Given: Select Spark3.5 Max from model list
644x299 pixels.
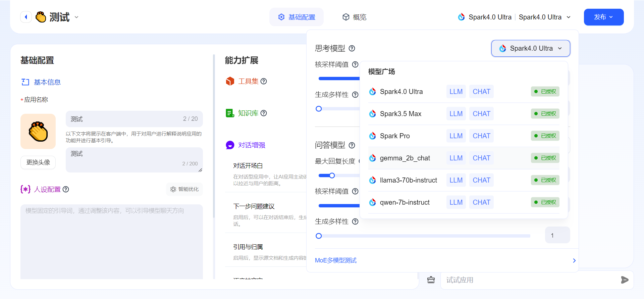Looking at the screenshot, I should coord(464,114).
